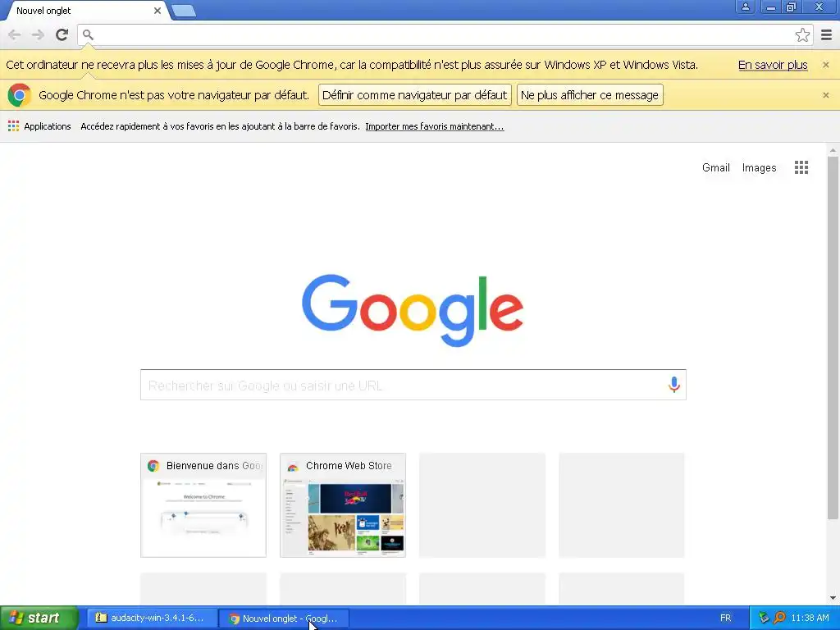Open a new tab with the new-tab button
Screen dimensions: 840x630
(184, 11)
